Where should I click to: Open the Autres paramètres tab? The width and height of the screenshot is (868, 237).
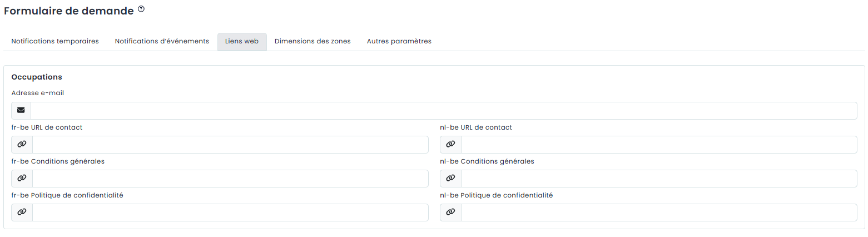(x=399, y=41)
